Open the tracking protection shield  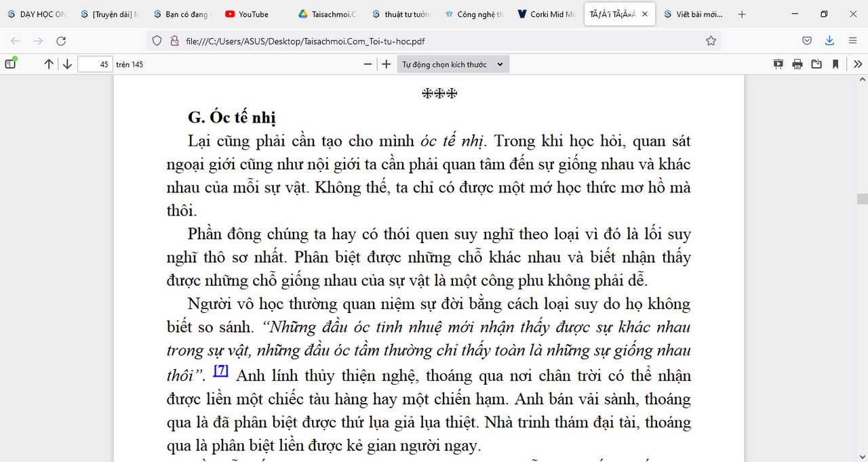(157, 41)
